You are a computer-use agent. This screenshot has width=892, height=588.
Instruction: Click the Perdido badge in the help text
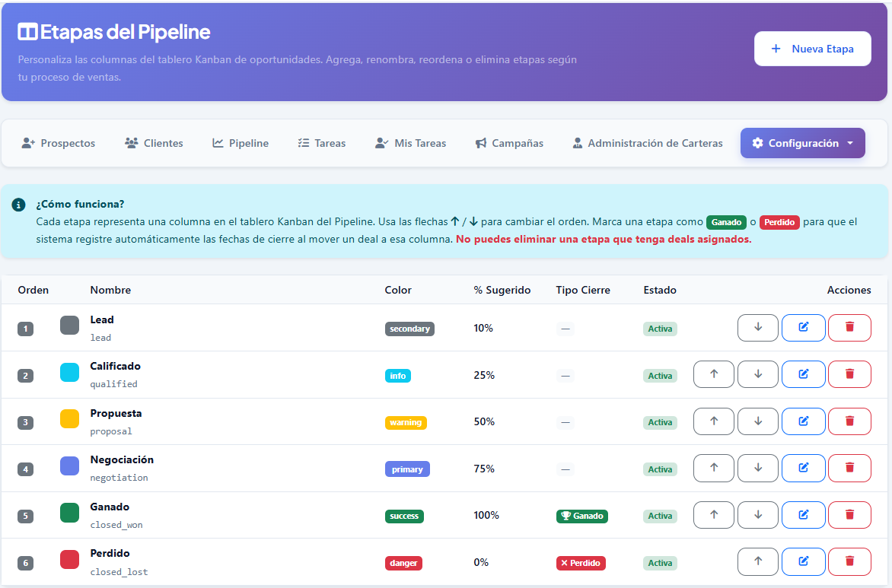[x=779, y=222]
